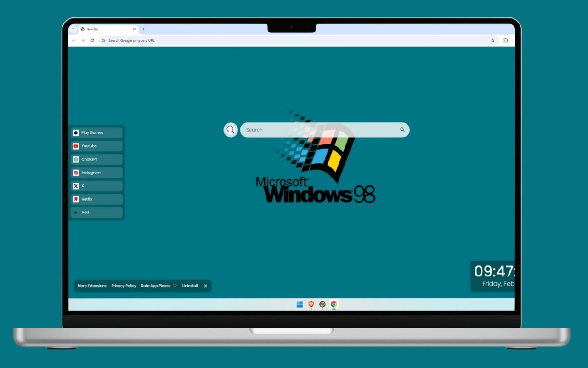Open the X shortcut

[96, 186]
